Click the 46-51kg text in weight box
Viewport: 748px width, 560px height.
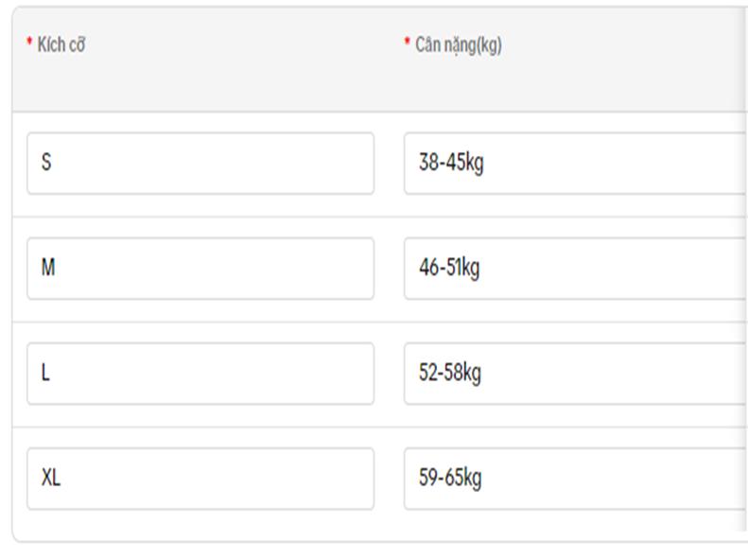tap(449, 268)
